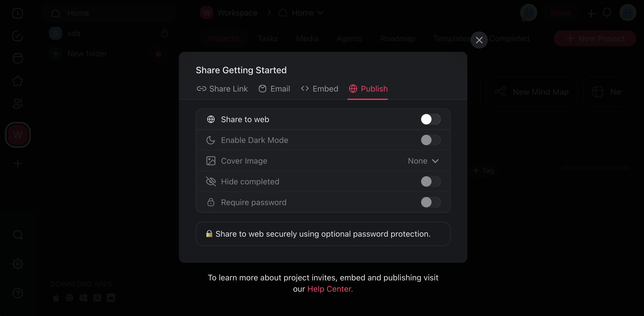
Task: Enable the Share to web toggle
Action: click(430, 119)
